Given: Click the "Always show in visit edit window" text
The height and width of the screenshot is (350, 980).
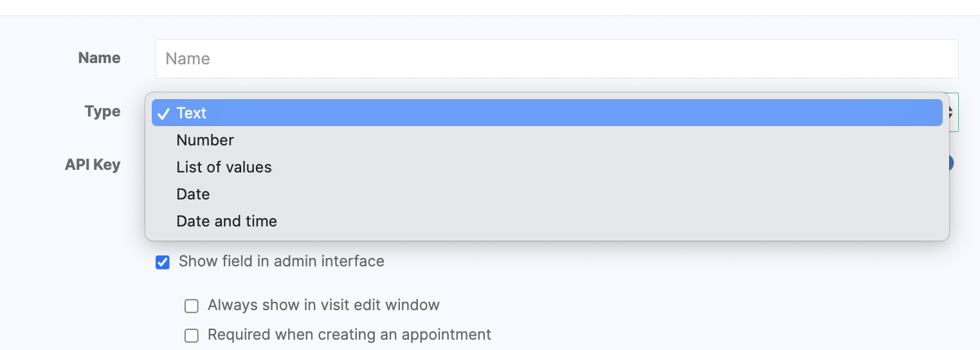Looking at the screenshot, I should click(323, 305).
